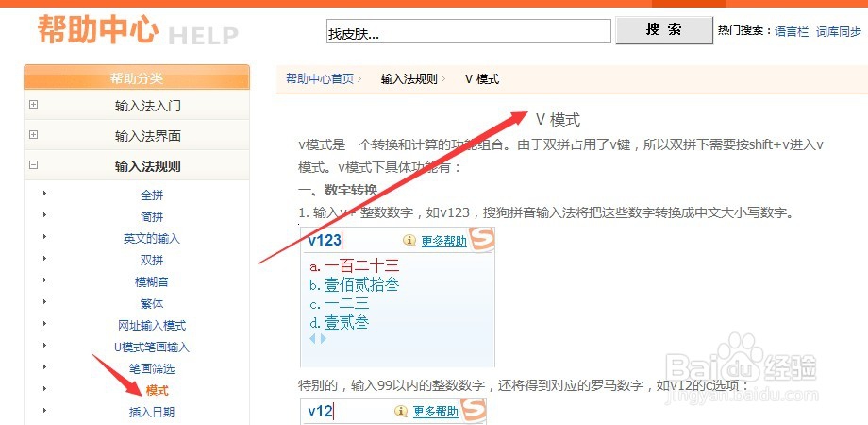Click the arrow bullet beside U模式笔画输入

tap(44, 345)
